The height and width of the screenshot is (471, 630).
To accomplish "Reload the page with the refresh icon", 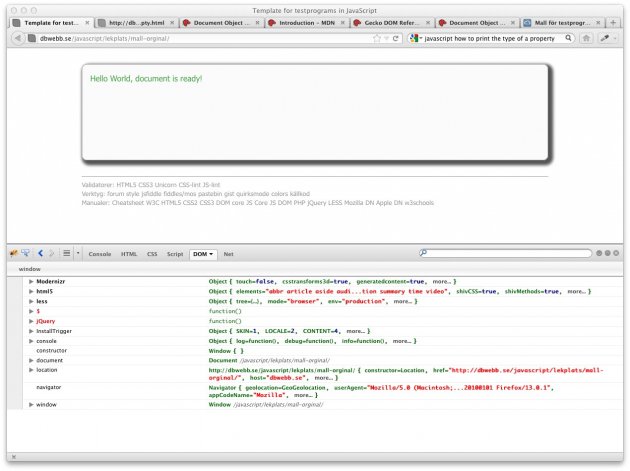I will pos(395,38).
